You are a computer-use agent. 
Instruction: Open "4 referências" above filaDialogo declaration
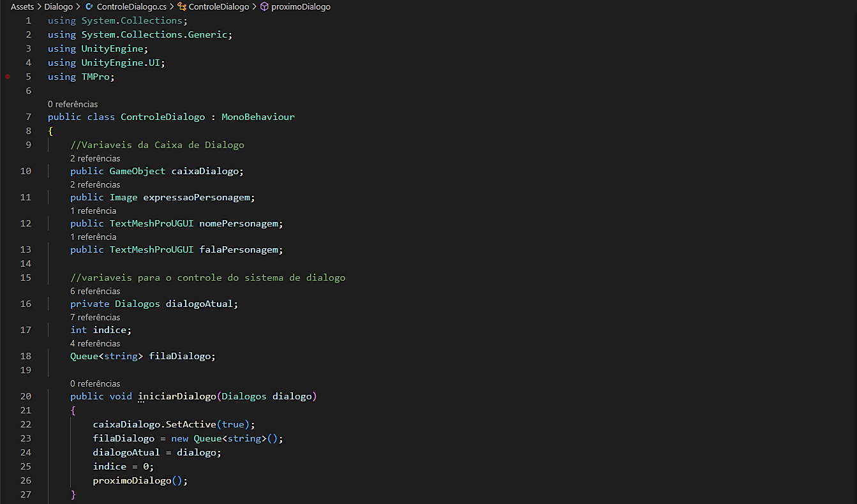(95, 343)
